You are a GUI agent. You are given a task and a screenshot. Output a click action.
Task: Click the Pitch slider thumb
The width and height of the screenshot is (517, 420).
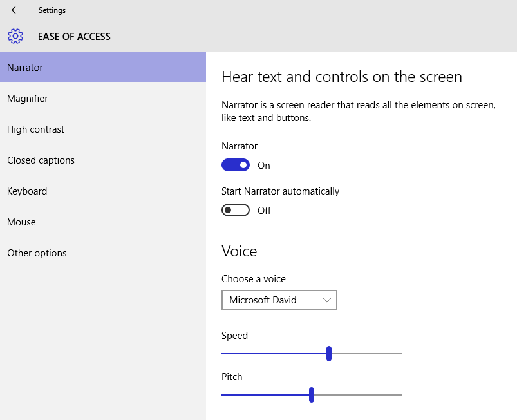[x=312, y=395]
